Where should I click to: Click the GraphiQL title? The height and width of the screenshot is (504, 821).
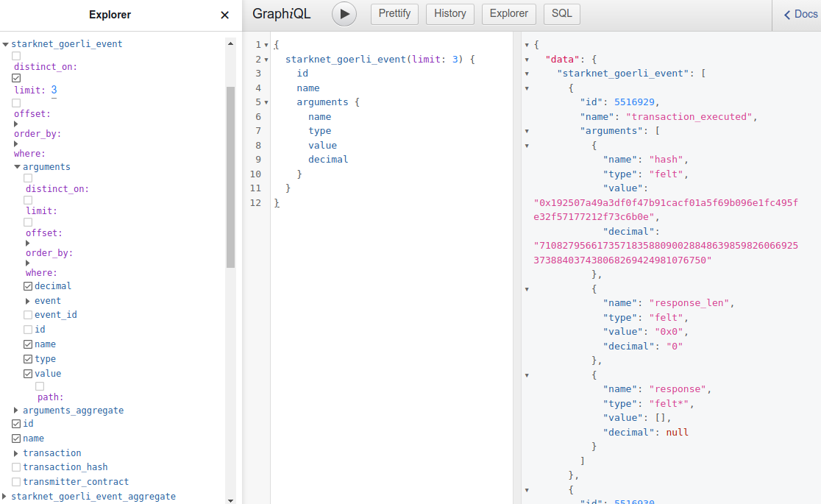click(x=281, y=14)
